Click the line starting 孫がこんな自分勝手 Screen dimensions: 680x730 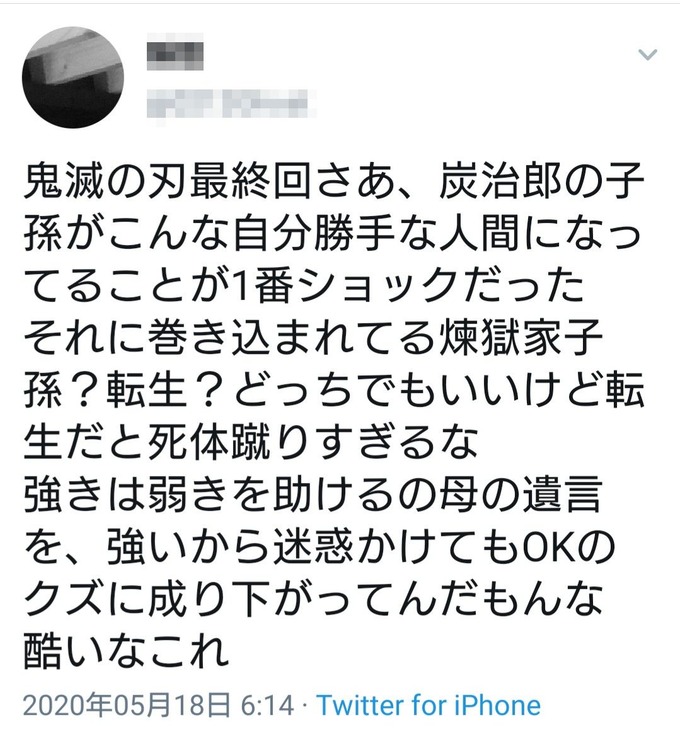(x=332, y=233)
